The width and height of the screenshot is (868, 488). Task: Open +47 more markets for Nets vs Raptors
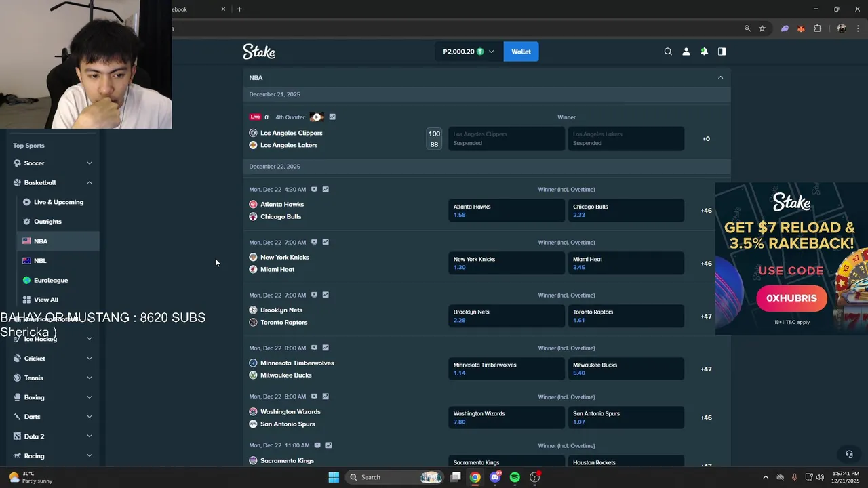click(x=706, y=317)
